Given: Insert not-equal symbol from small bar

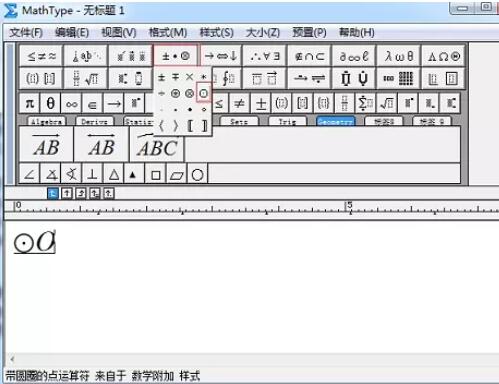Looking at the screenshot, I should [x=239, y=104].
